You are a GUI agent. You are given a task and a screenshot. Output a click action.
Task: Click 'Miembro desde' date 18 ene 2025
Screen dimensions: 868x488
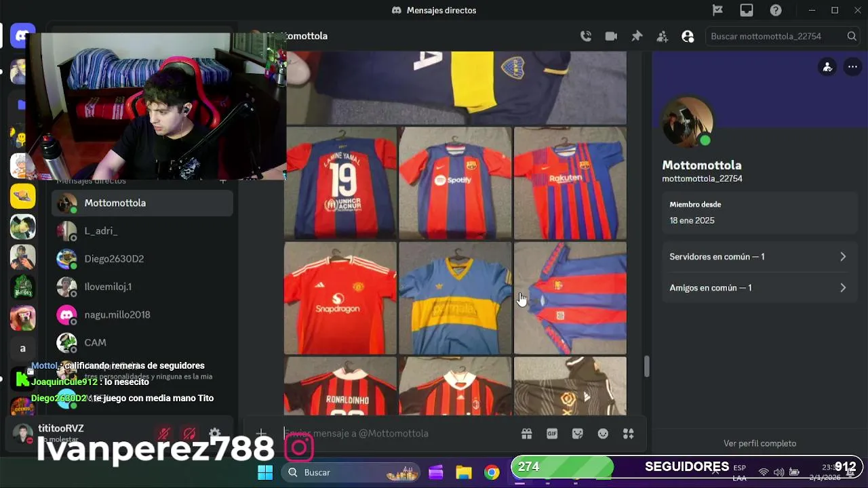pyautogui.click(x=692, y=220)
